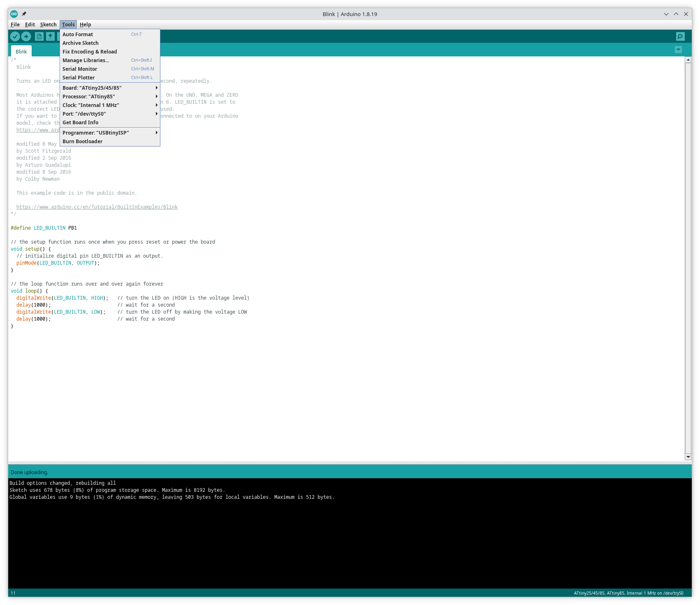Click the pin icon in title bar
Viewport: 700px width, 605px height.
pos(24,14)
